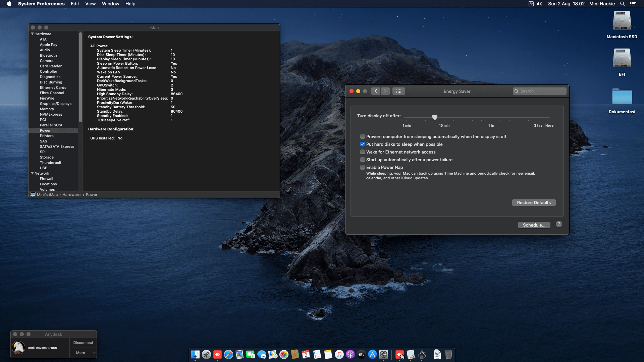
Task: Launch App Store from the dock
Action: tap(372, 354)
